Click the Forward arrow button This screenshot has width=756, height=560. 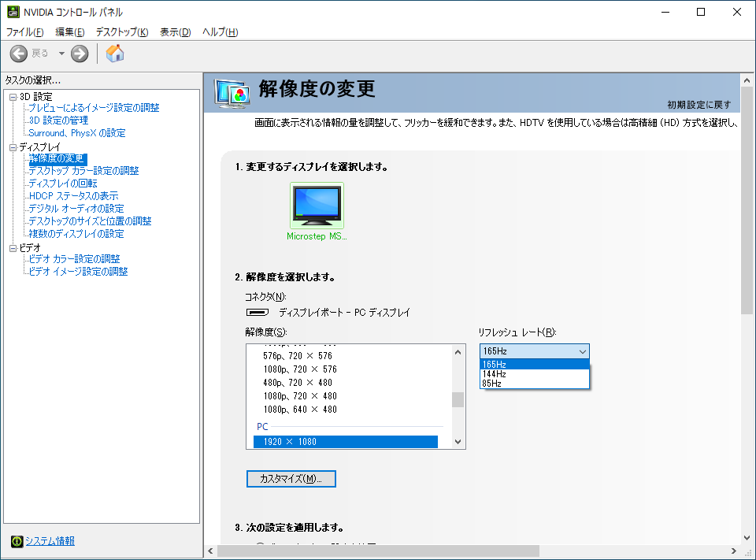pos(80,54)
